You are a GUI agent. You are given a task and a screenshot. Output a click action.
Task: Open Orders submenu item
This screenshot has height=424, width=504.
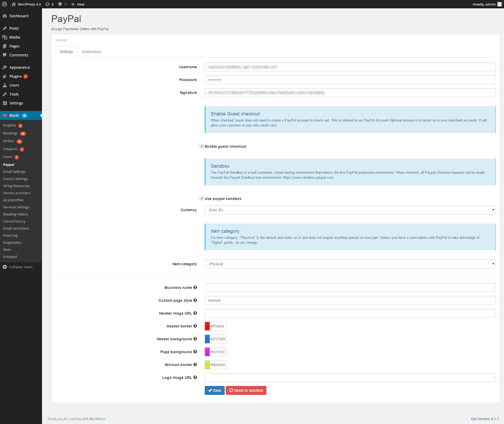click(9, 141)
